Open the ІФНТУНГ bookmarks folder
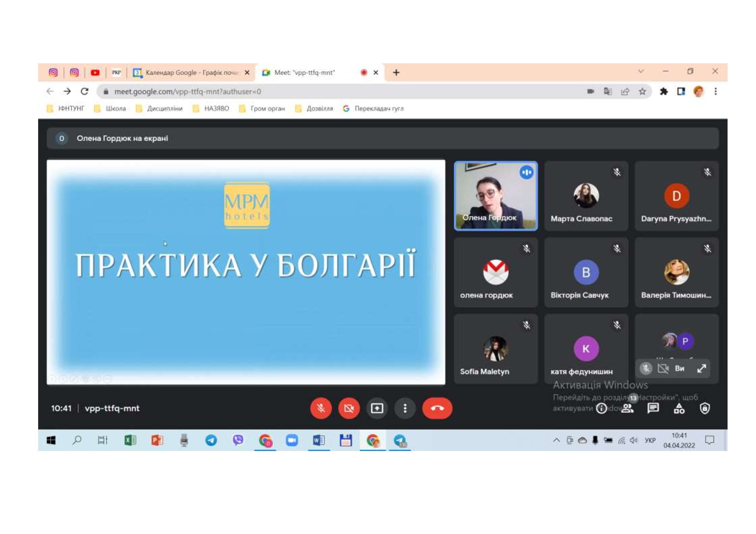This screenshot has height=534, width=756. [65, 109]
